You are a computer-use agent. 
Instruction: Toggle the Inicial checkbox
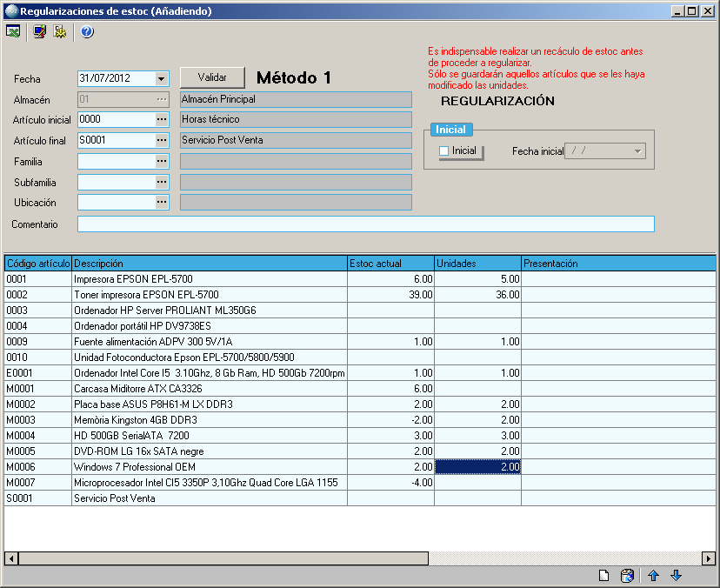pos(444,150)
